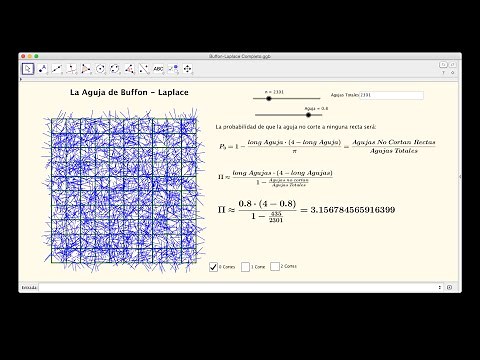
Task: Select the Move Graphics View tool
Action: 187,69
